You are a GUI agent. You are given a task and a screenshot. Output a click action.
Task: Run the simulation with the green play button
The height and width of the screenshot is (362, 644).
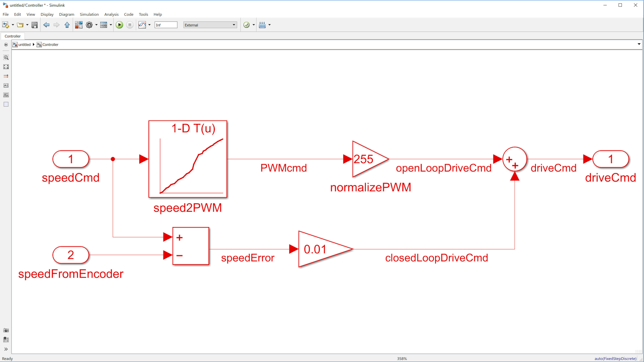point(119,25)
